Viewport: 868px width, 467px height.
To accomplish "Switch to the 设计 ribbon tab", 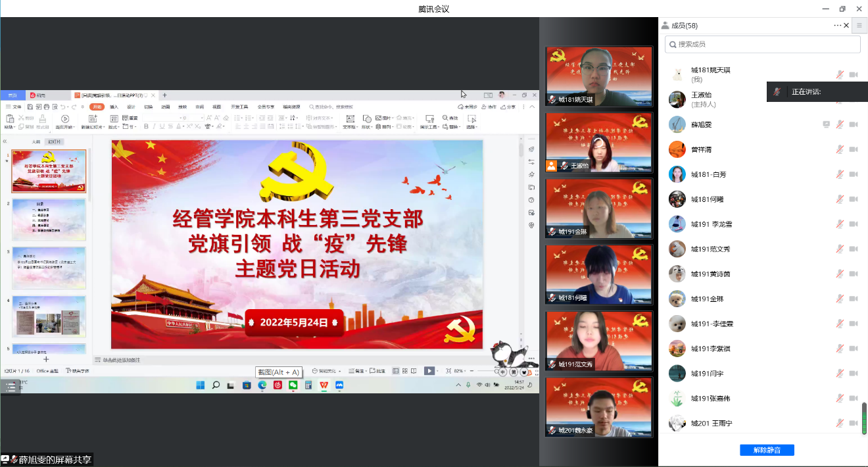I will coord(131,107).
